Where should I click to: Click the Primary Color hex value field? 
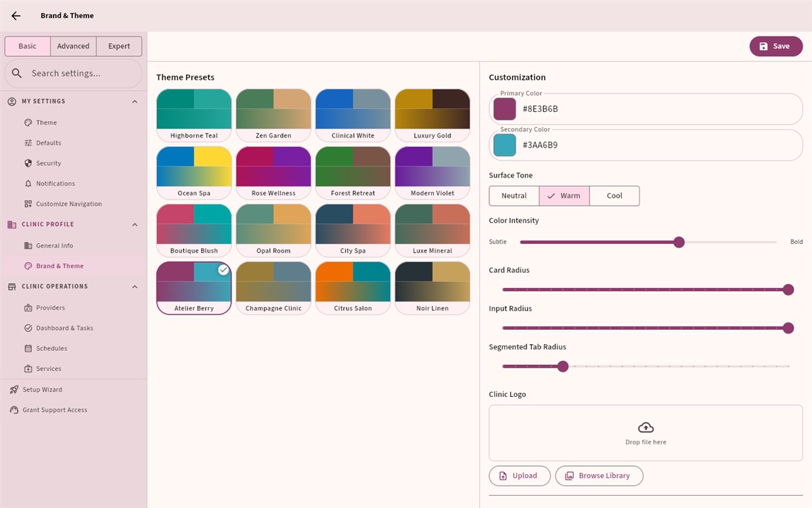(x=646, y=109)
